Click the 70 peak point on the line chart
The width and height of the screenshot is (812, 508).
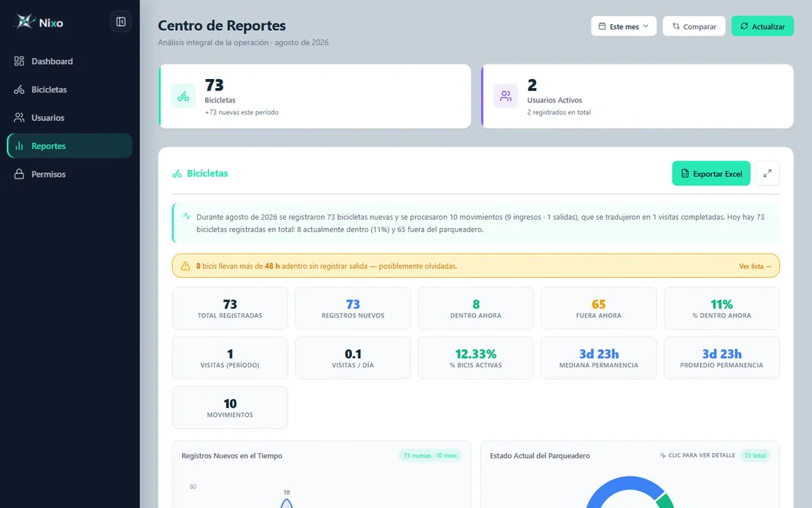point(286,500)
